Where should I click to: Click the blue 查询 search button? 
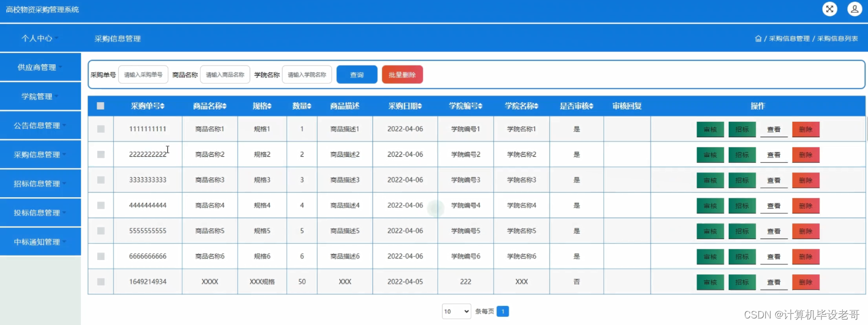(357, 75)
